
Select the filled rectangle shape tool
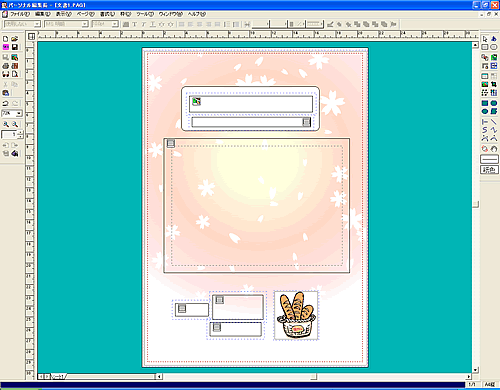tap(485, 103)
